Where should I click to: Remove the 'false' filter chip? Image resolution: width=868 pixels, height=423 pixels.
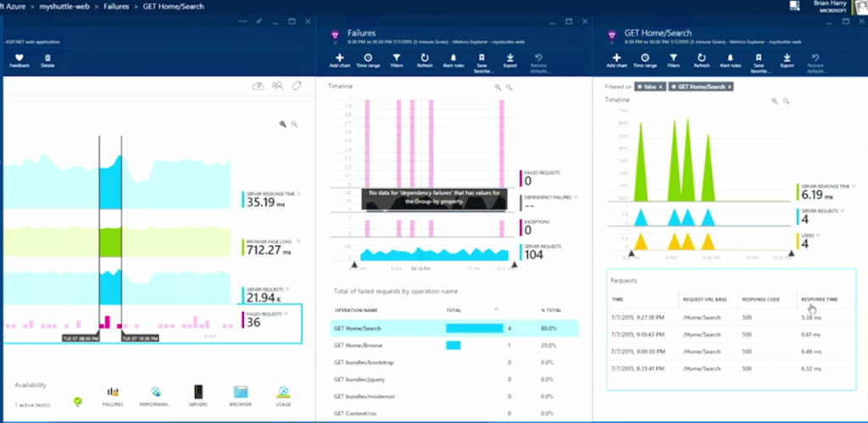tap(660, 87)
